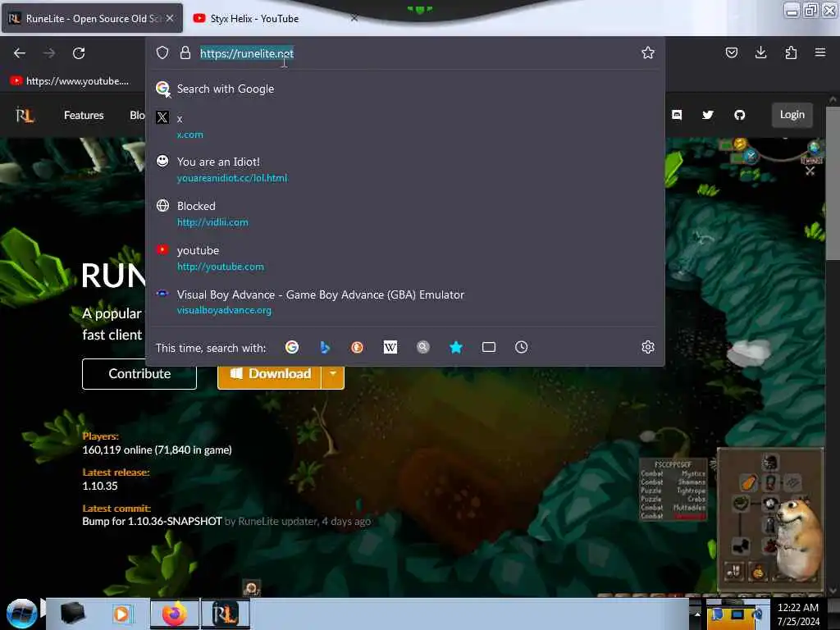Open RuneLite GitHub icon
The image size is (840, 630).
tap(739, 115)
